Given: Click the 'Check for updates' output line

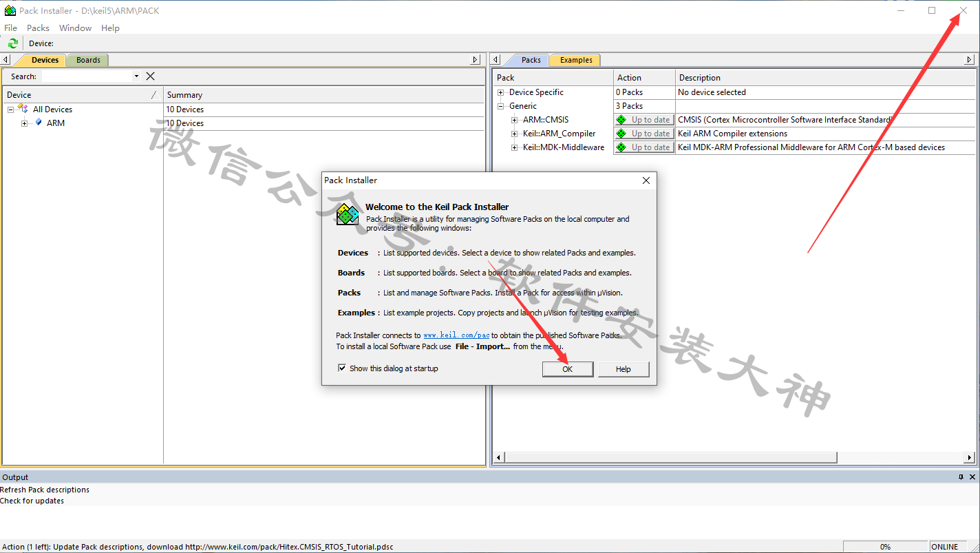Looking at the screenshot, I should pos(32,501).
